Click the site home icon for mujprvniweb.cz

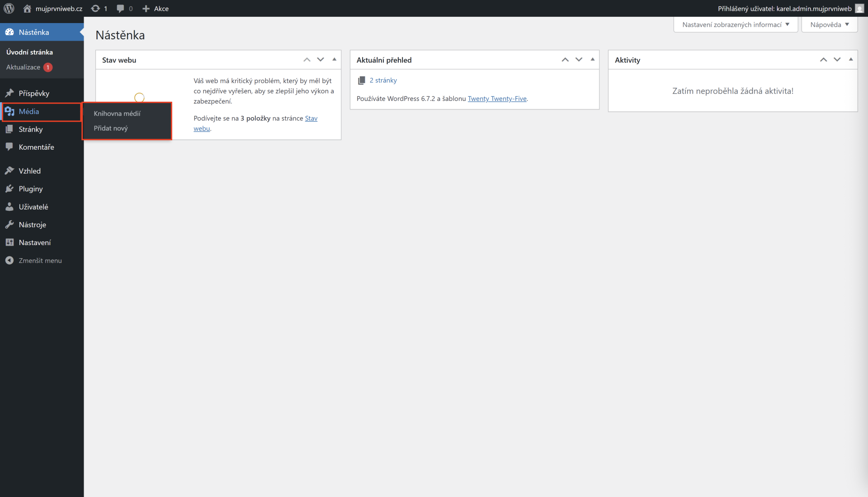(x=27, y=8)
